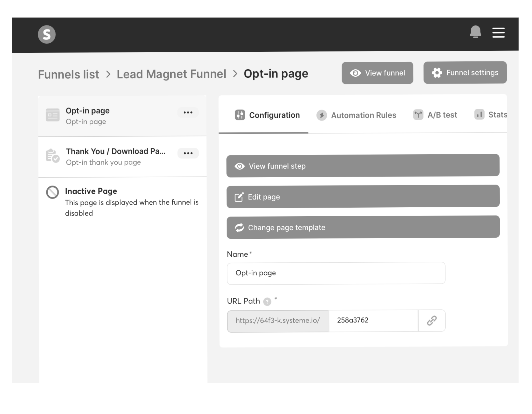532x414 pixels.
Task: Click the Thank You page clipboard icon
Action: coord(52,156)
